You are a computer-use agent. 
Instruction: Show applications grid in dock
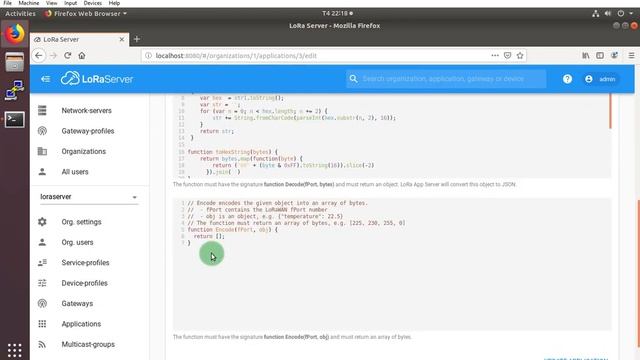pyautogui.click(x=15, y=350)
